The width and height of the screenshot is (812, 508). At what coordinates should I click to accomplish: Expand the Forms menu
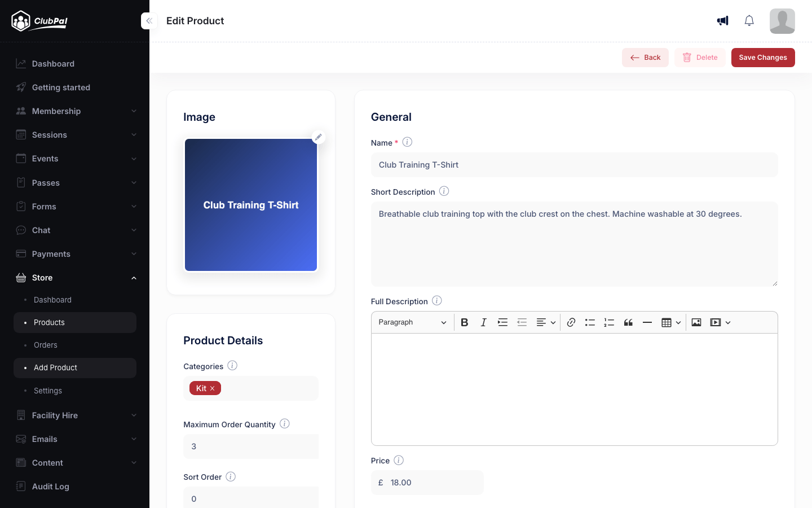(75, 207)
